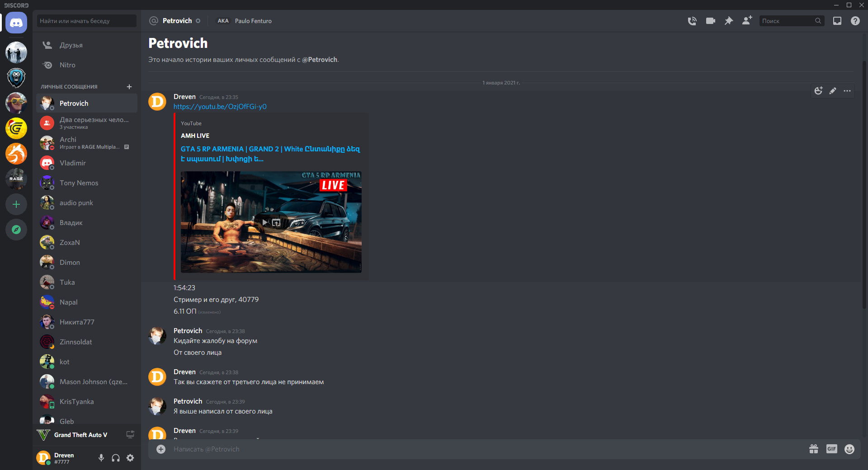The image size is (868, 470).
Task: Open the Nitro page
Action: [87, 65]
